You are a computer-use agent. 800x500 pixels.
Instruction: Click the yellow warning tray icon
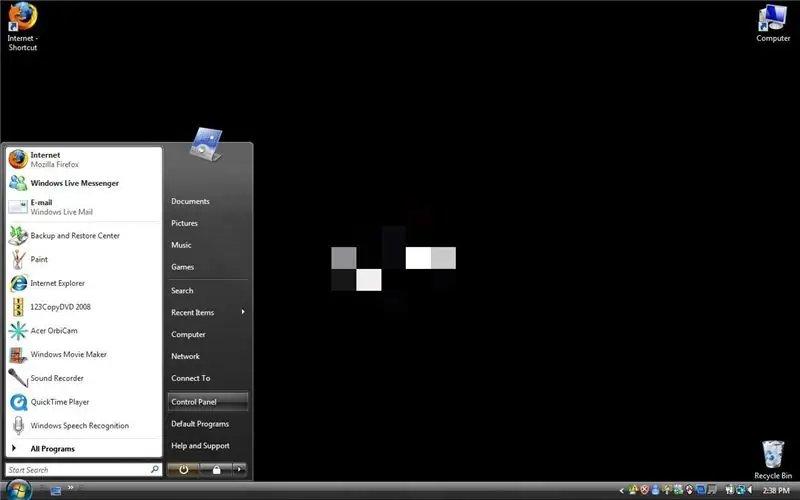pos(633,490)
